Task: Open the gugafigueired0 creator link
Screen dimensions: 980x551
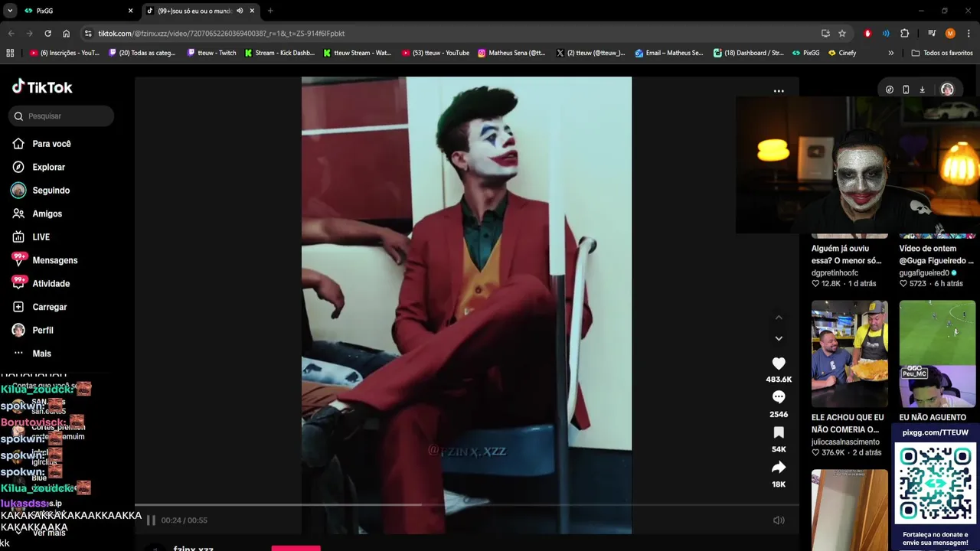Action: pos(924,273)
